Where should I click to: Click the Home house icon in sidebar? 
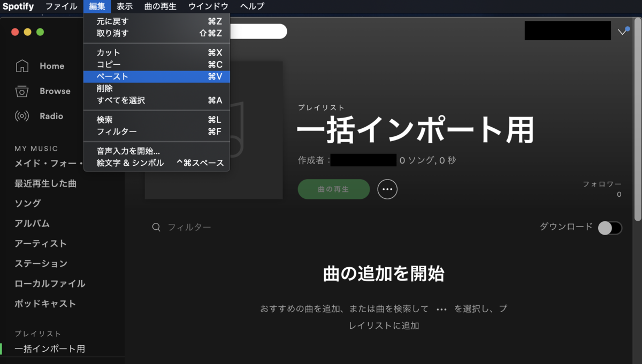click(22, 66)
